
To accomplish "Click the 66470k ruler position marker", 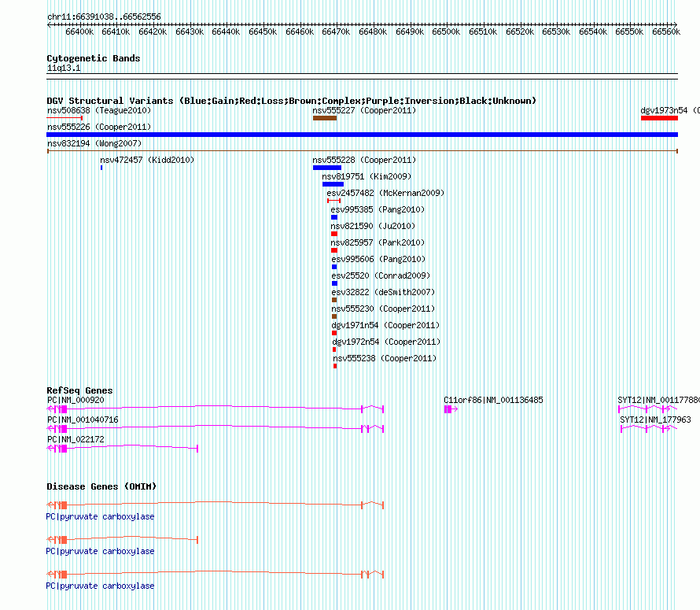I will [336, 31].
